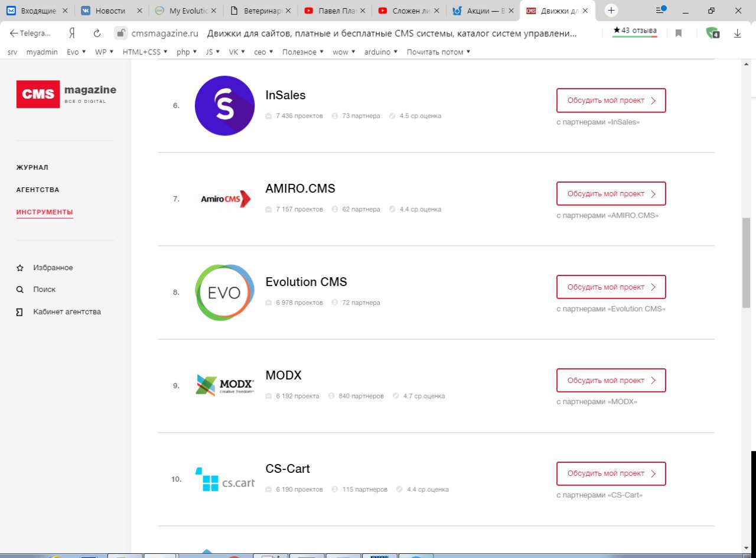Expand the arduino bookmarks folder
Screen dimensions: 756x558
coord(381,52)
